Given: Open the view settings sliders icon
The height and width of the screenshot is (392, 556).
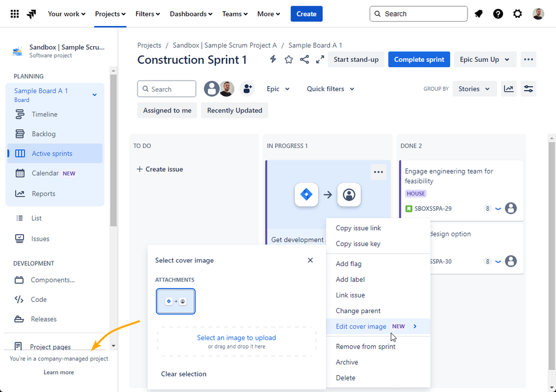Looking at the screenshot, I should pos(528,89).
